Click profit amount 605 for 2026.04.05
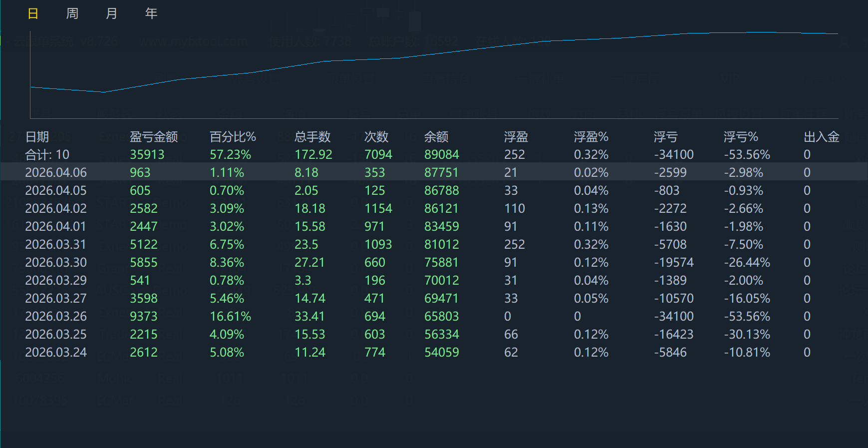The width and height of the screenshot is (868, 448). point(140,191)
